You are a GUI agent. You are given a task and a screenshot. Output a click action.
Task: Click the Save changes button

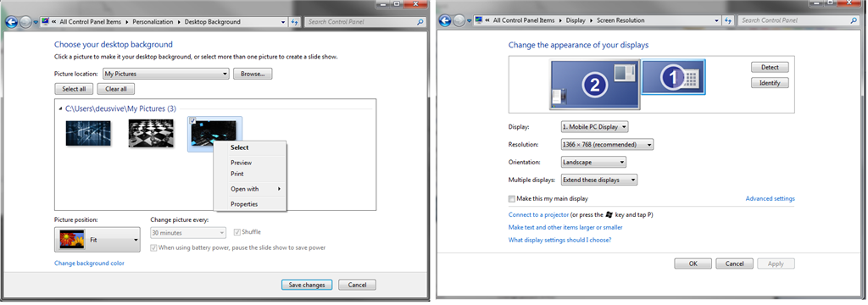(307, 285)
